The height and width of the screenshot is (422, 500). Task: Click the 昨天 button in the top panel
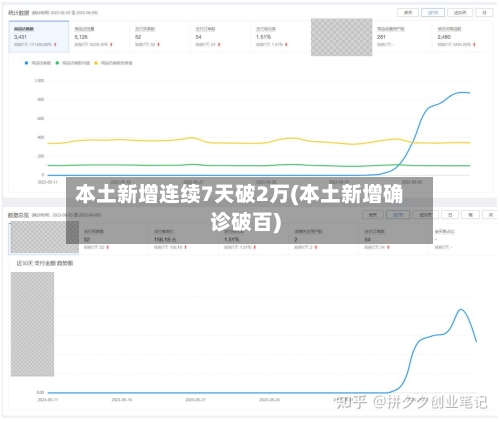tap(408, 13)
